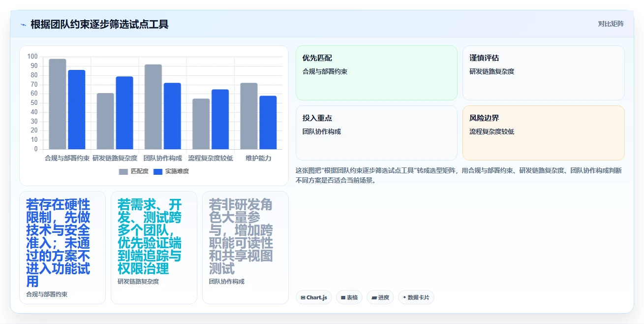The width and height of the screenshot is (644, 324).
Task: Click the x-axis label 团队协作构成
Action: coord(163,158)
